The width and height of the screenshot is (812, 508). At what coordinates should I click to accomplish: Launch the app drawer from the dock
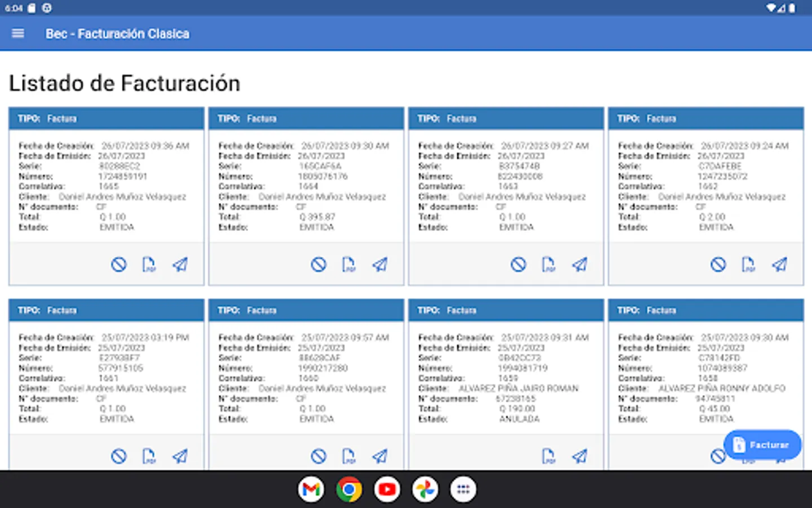[462, 489]
